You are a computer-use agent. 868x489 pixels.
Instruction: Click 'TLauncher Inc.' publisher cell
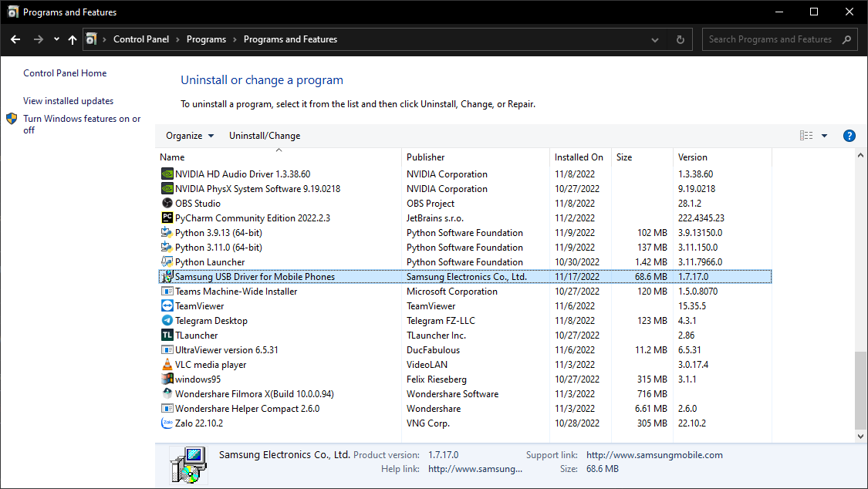(x=436, y=336)
